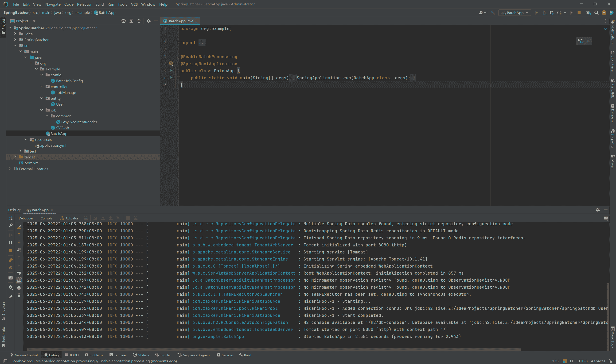Open Code With Me user dropdown
The image size is (616, 364).
coord(482,13)
